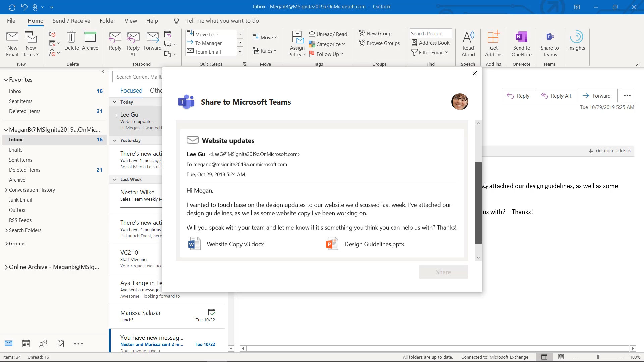The height and width of the screenshot is (362, 644).
Task: Click the Archive icon
Action: tap(90, 41)
